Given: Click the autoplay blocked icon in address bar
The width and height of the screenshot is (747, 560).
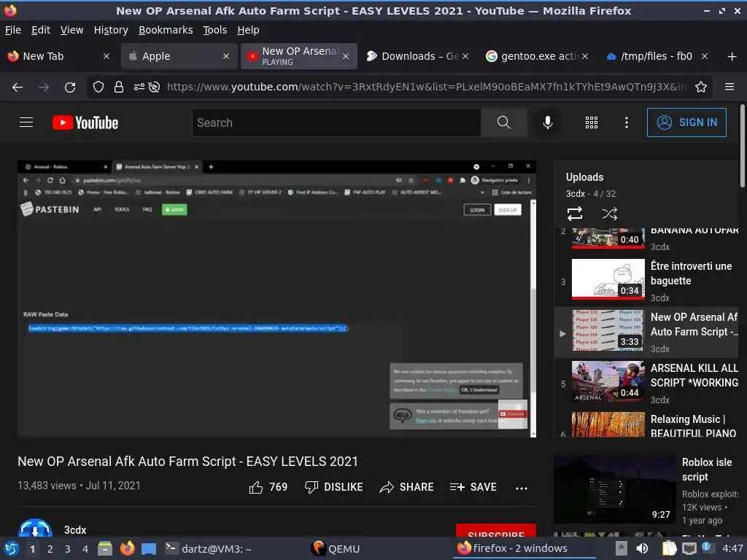Looking at the screenshot, I should pos(154,87).
